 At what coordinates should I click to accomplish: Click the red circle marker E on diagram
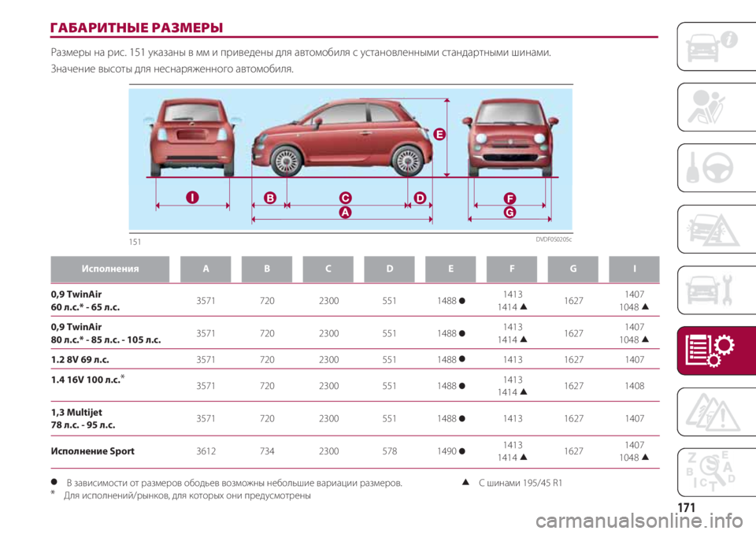(439, 134)
